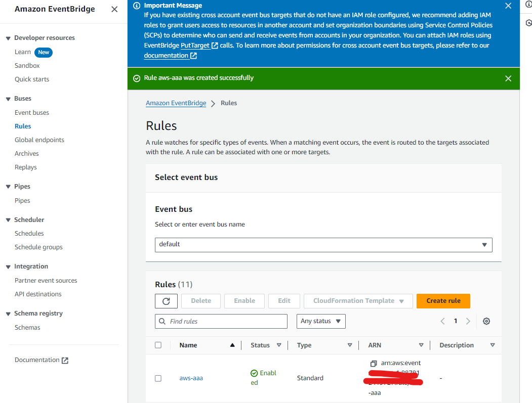Open Schedules in sidebar
Image resolution: width=532 pixels, height=403 pixels.
[29, 233]
